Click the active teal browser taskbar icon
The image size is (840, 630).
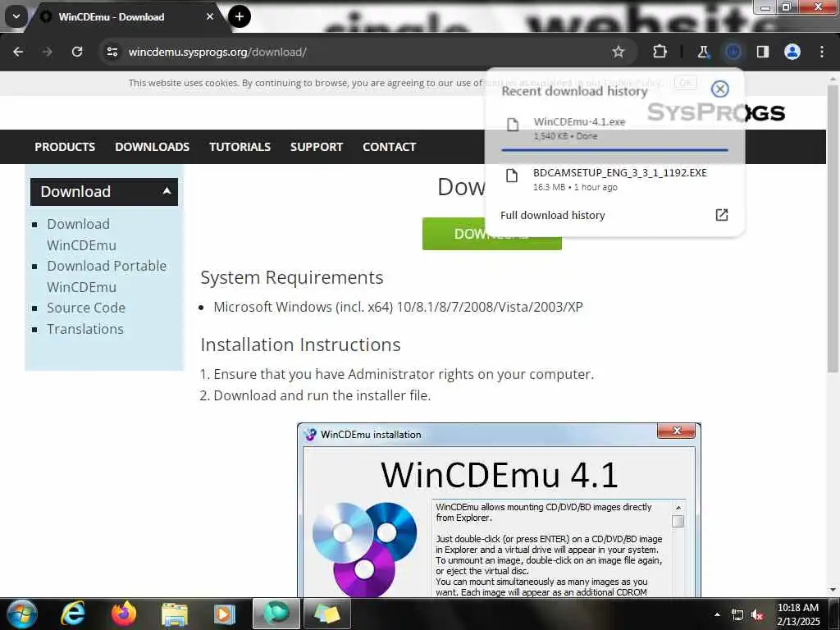point(276,614)
